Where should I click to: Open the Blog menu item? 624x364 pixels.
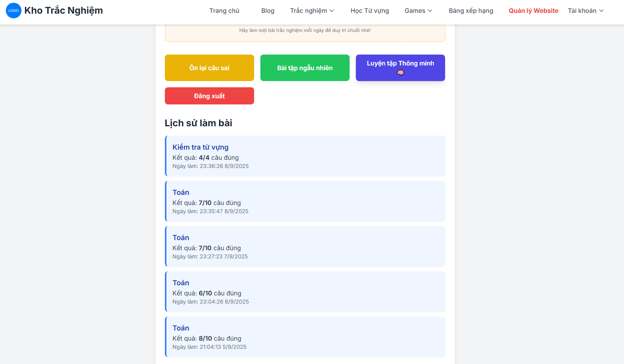267,11
